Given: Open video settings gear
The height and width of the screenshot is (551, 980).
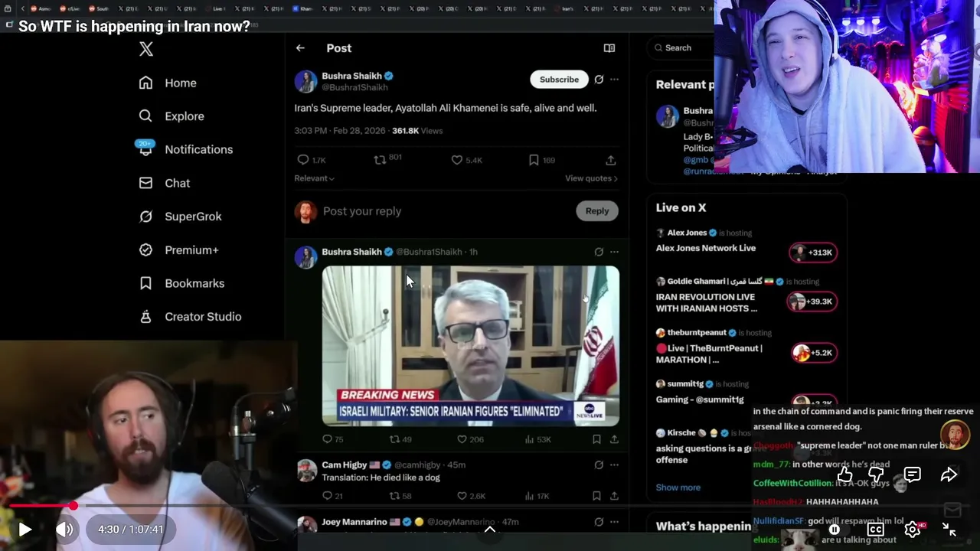Looking at the screenshot, I should (913, 529).
